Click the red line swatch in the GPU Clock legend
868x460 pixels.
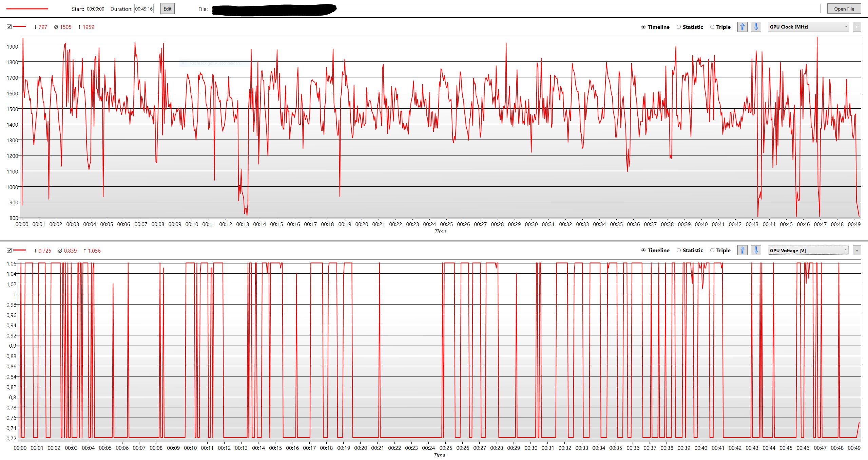tap(20, 26)
